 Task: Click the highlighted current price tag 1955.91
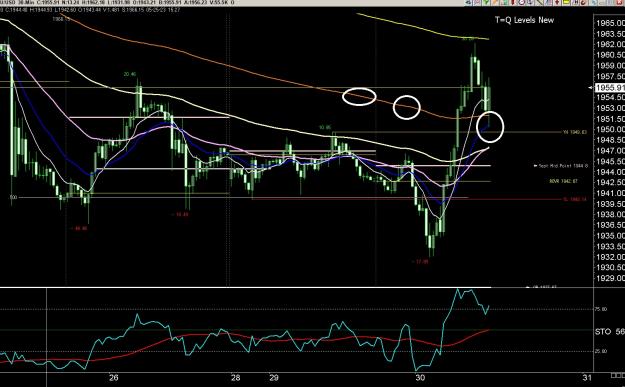[x=610, y=88]
